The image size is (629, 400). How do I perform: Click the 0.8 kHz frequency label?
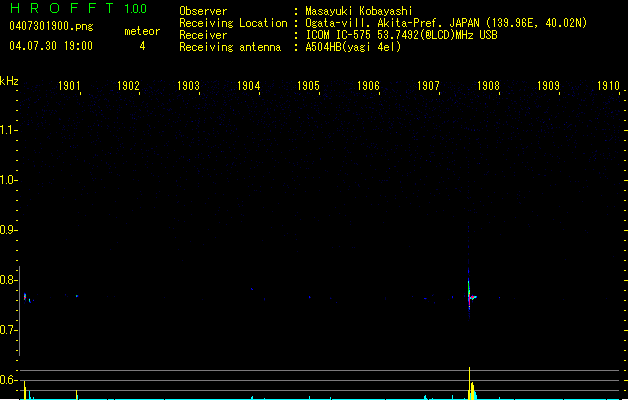click(7, 280)
